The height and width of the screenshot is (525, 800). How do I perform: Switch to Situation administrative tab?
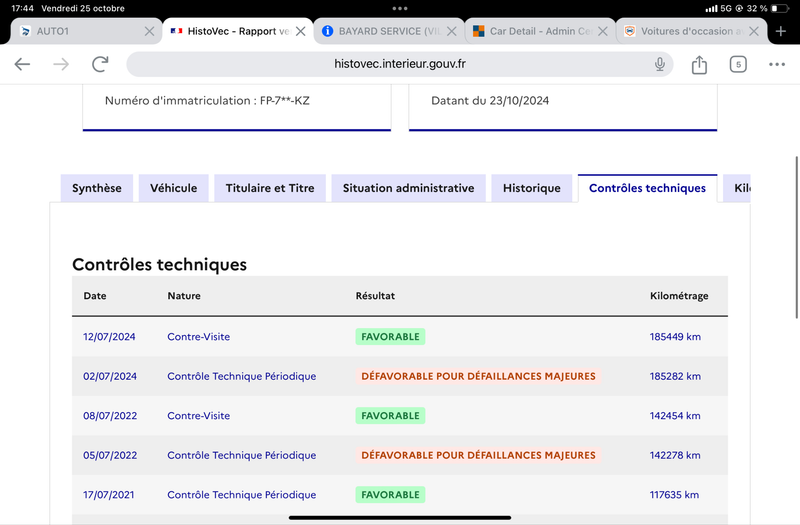[x=408, y=188]
